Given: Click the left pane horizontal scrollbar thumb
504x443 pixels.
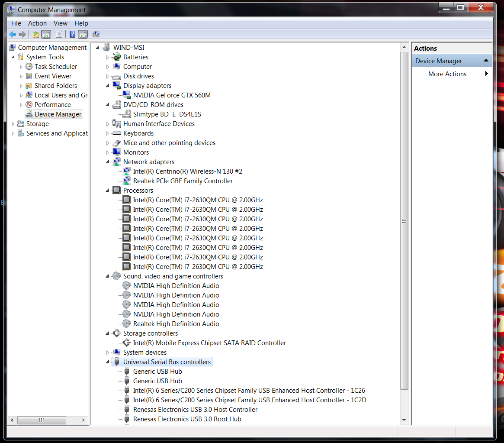Looking at the screenshot, I should 42,420.
